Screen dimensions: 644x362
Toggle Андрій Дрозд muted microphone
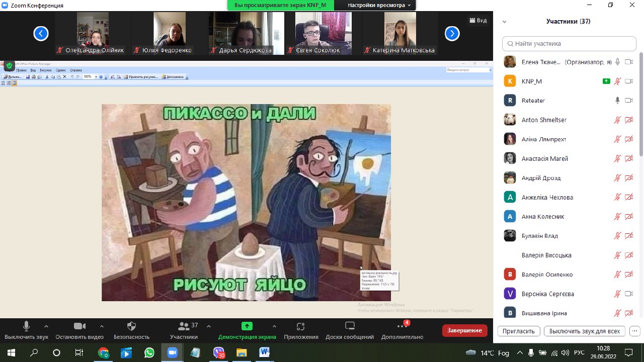tap(617, 178)
